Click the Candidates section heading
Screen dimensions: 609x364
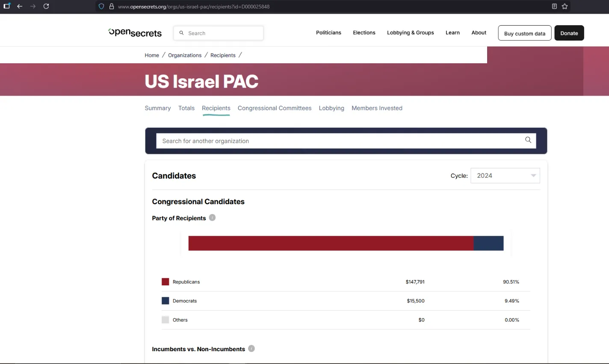[174, 176]
